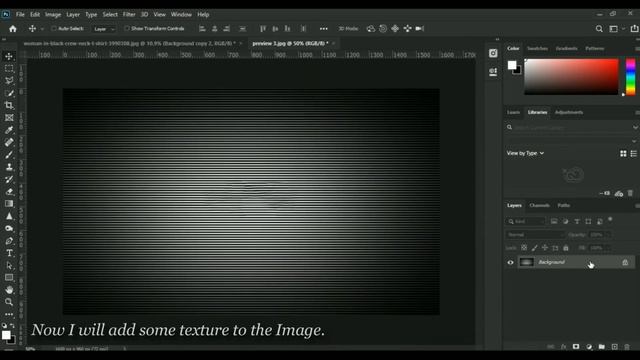Switch to the woman-in-black-crew-neck document tab
This screenshot has height=360, width=640.
click(x=129, y=43)
